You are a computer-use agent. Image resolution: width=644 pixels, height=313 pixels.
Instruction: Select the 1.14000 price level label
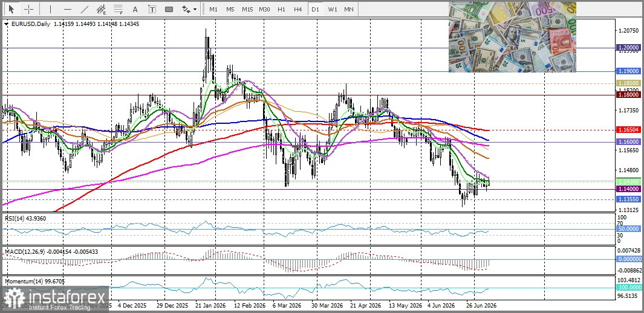click(x=629, y=189)
